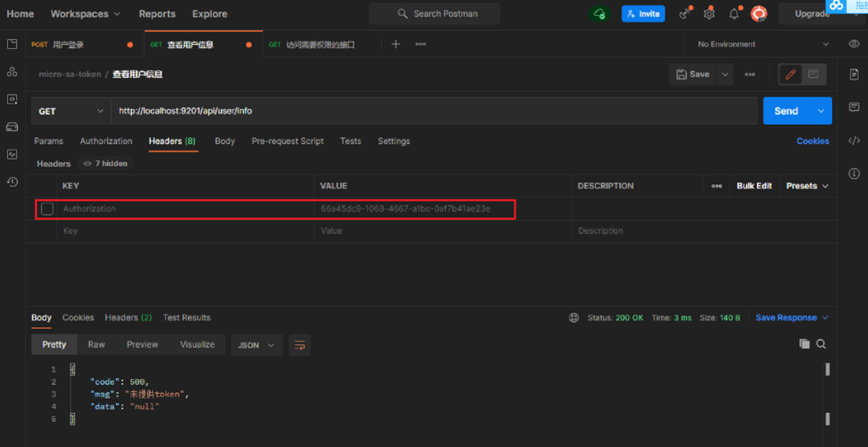Viewport: 868px width, 447px height.
Task: Open the Save Response dropdown
Action: [792, 317]
